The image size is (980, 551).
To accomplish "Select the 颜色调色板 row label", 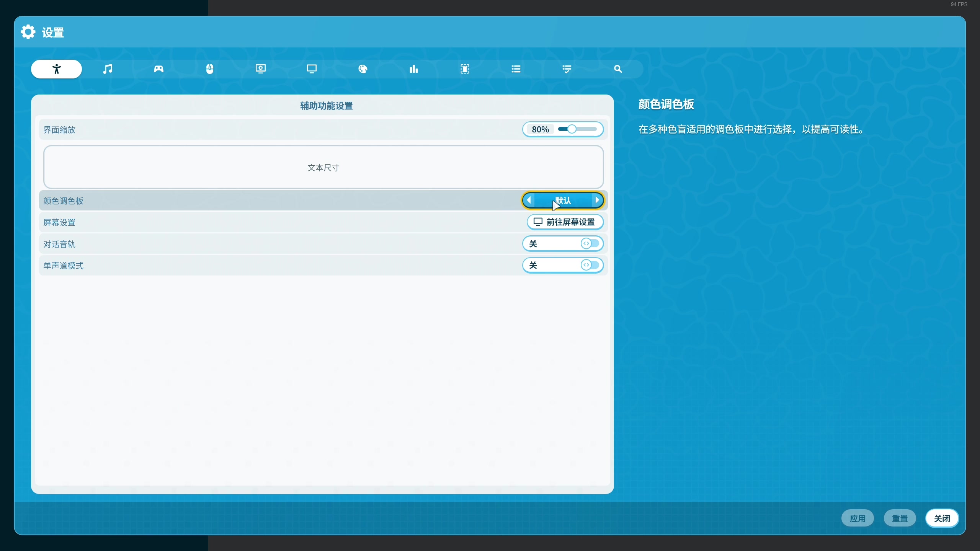I will pos(63,201).
